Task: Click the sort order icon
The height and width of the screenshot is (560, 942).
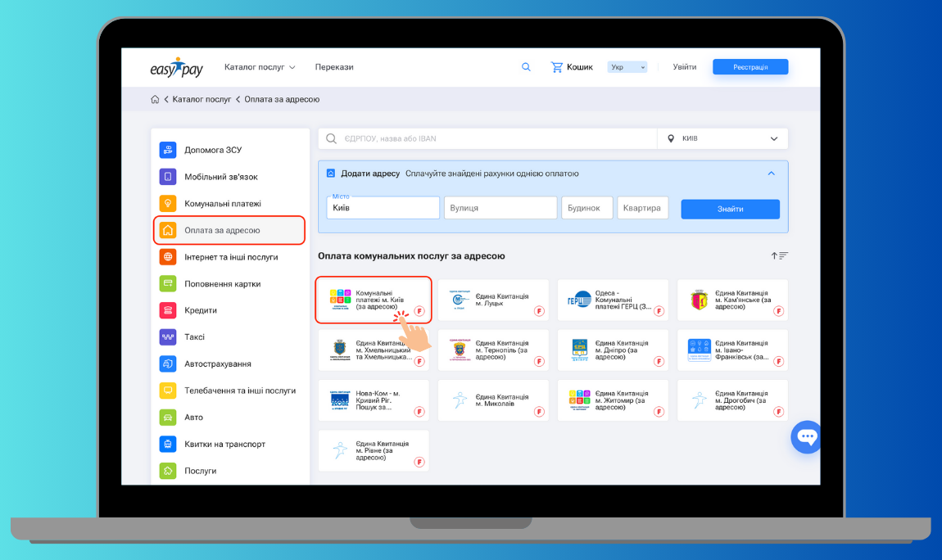Action: (779, 256)
